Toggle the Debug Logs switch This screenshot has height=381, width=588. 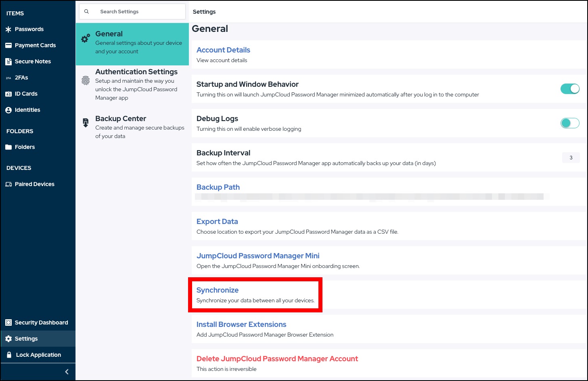570,123
